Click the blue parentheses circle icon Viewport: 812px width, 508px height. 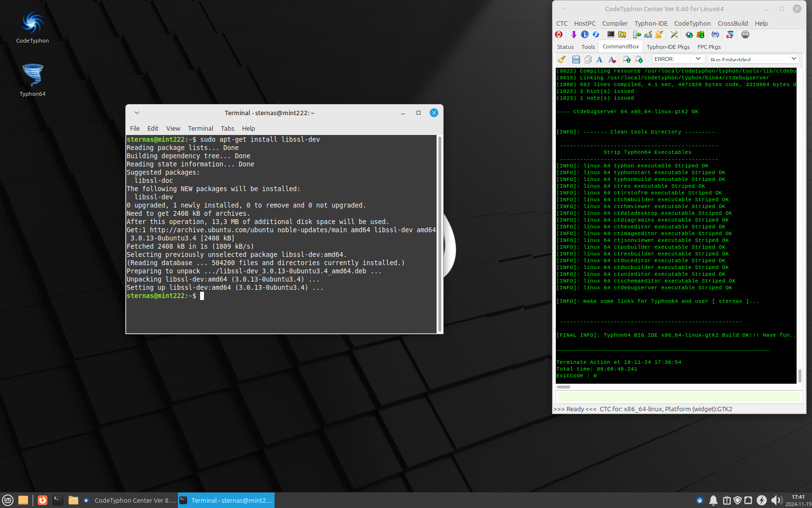coord(715,34)
